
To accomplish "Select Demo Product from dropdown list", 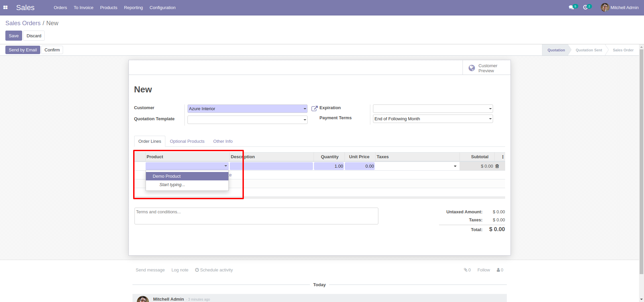I will pos(187,176).
